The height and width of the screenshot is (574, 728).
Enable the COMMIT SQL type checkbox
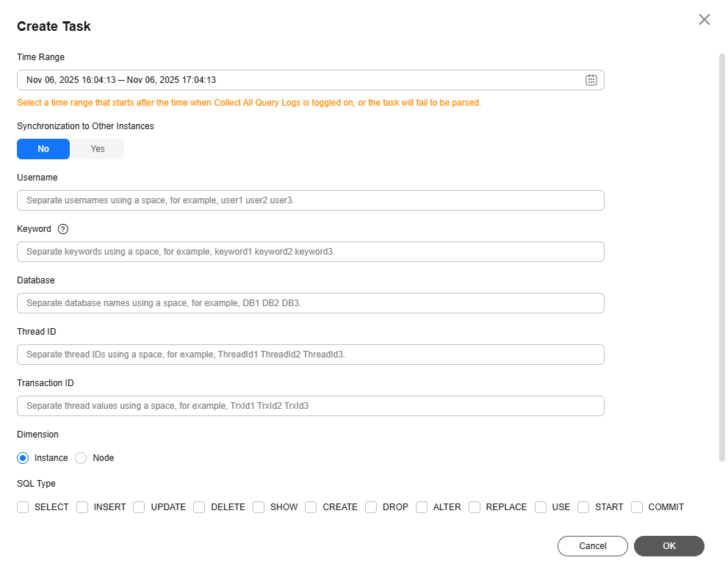click(637, 507)
